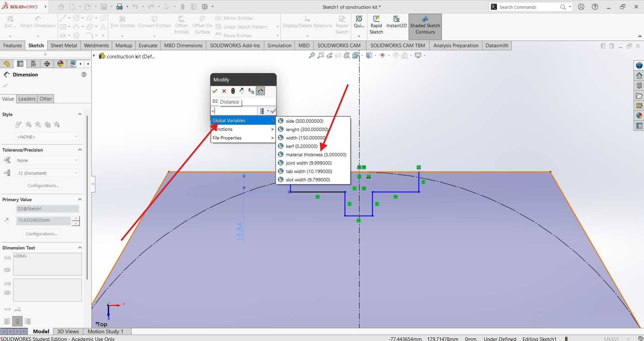
Task: Open the Evaluate ribbon tab
Action: pos(148,46)
